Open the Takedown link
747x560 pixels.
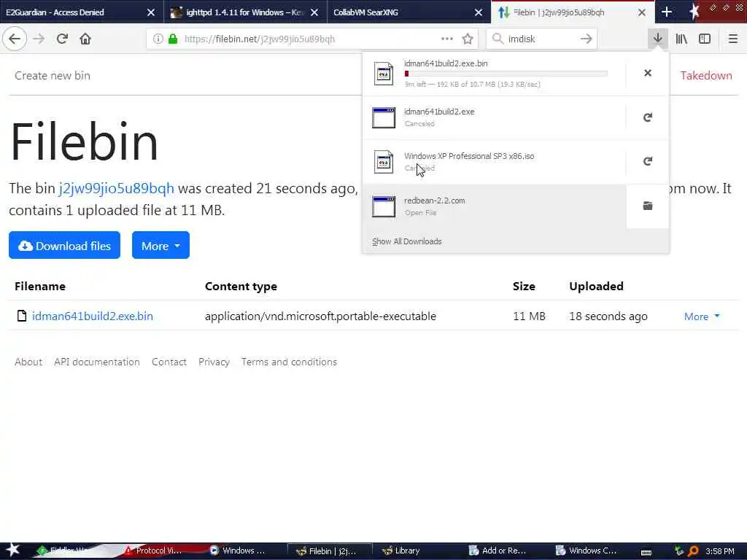coord(706,75)
